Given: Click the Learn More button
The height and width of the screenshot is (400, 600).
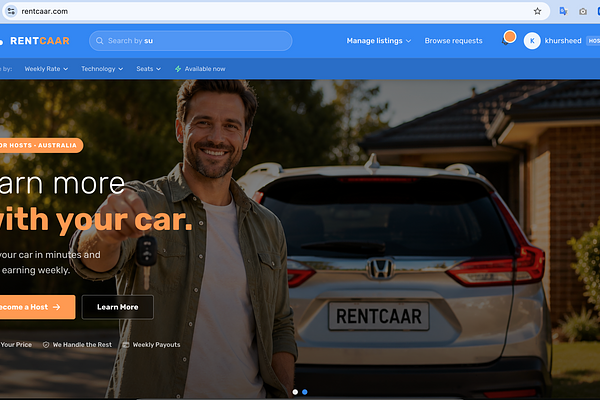Looking at the screenshot, I should (x=117, y=307).
